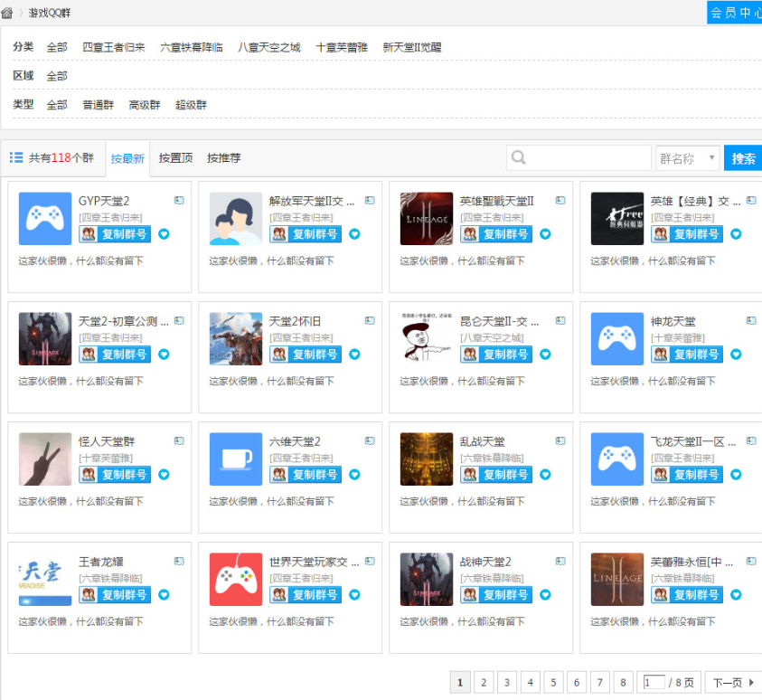This screenshot has height=700, width=762.
Task: Open the card icon for 怪人天堂群
Action: pyautogui.click(x=179, y=441)
